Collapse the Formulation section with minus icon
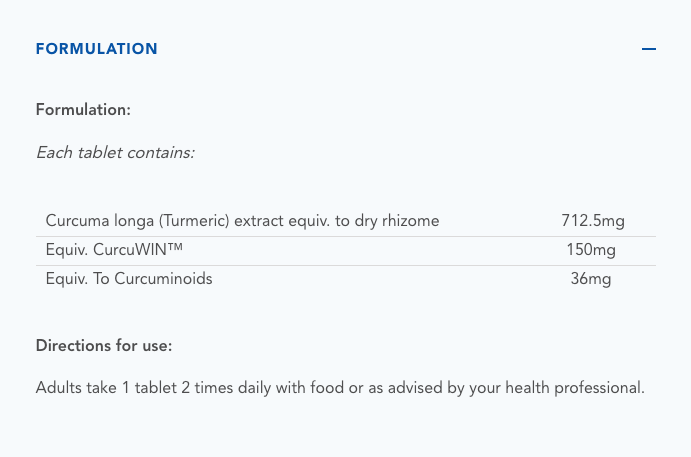Image resolution: width=691 pixels, height=457 pixels. point(649,49)
